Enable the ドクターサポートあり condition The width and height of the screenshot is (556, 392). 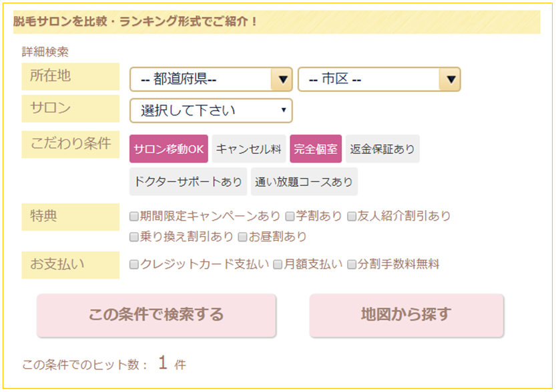point(188,181)
